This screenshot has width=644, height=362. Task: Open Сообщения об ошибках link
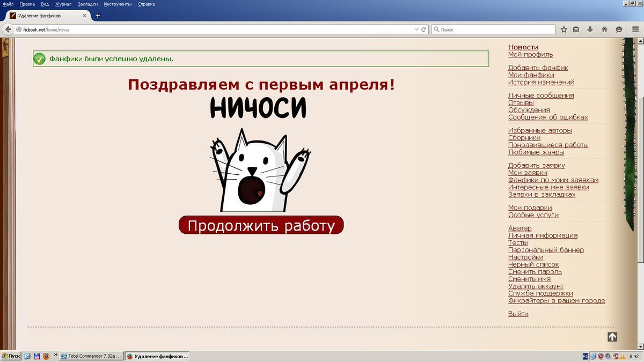[x=548, y=117]
